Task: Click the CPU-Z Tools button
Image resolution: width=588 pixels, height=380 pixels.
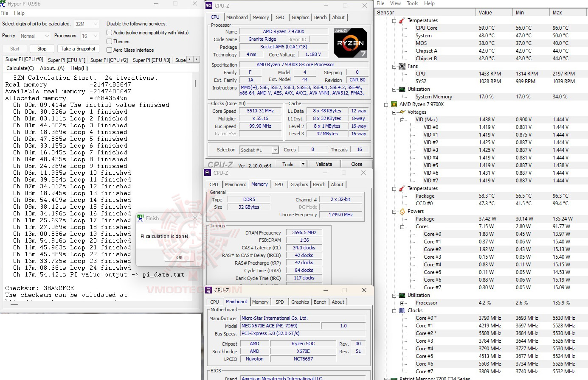Action: (x=288, y=164)
